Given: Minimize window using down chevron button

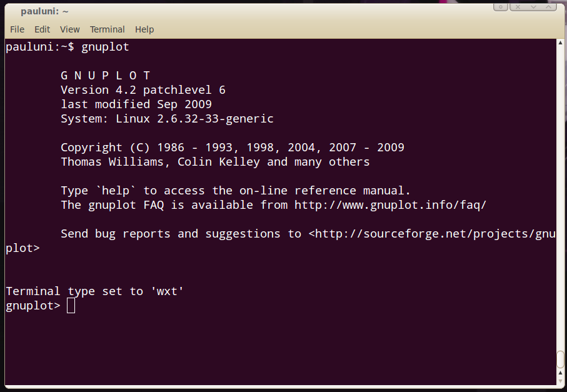Looking at the screenshot, I should pos(533,7).
